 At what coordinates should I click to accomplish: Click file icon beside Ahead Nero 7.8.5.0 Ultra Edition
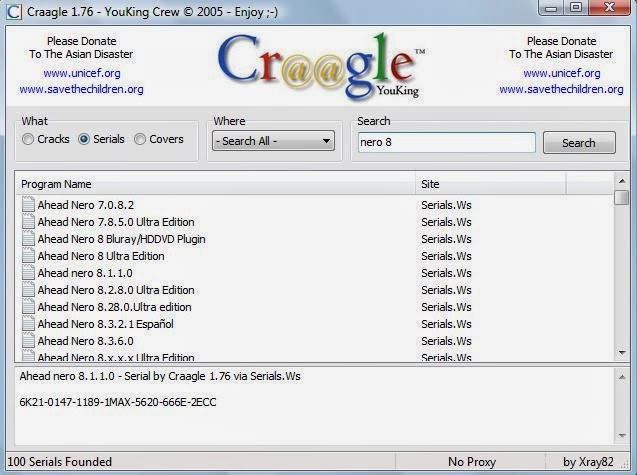[28, 221]
